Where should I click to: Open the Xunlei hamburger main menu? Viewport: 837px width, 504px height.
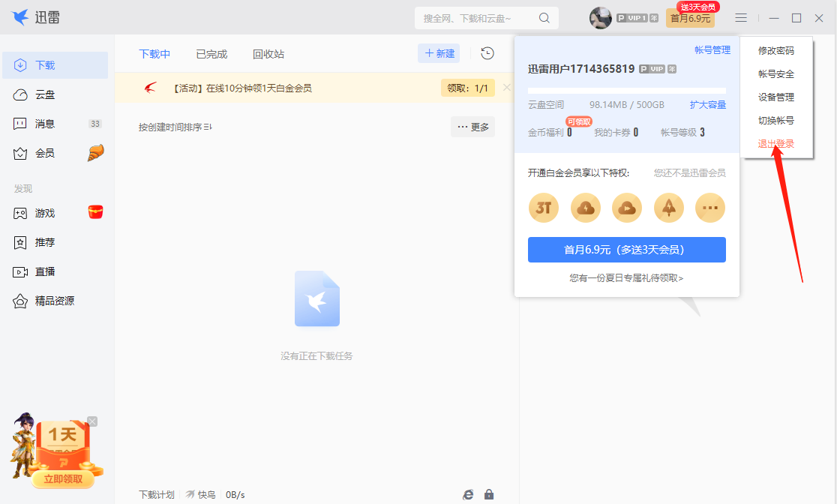740,17
